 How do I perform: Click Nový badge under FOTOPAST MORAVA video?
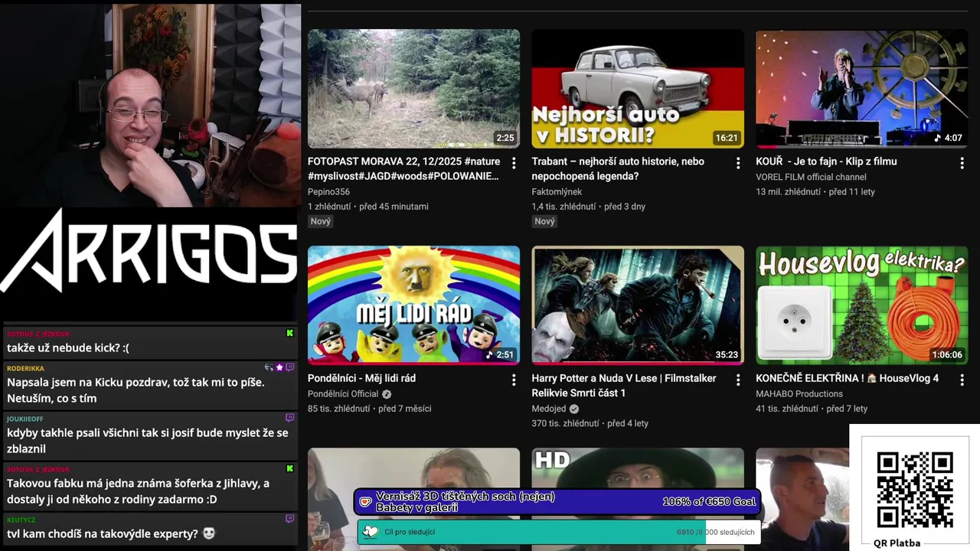pos(320,221)
